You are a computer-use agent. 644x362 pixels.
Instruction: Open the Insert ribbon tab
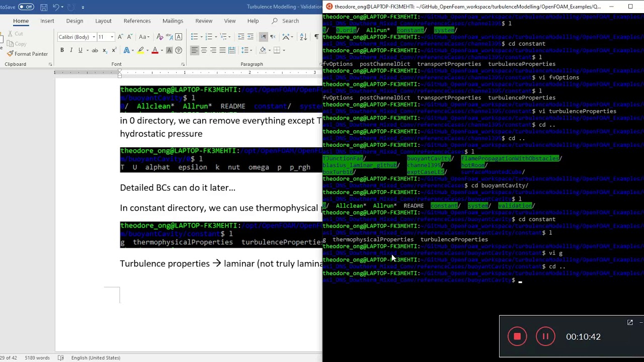[47, 21]
